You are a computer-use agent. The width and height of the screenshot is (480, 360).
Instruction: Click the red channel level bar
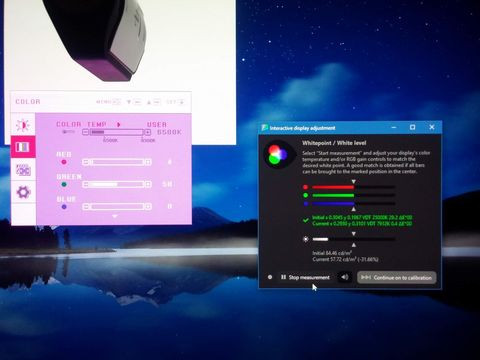[x=354, y=187]
